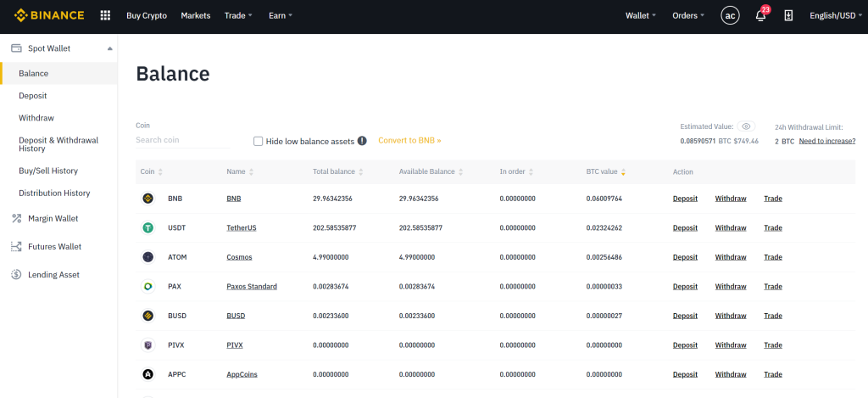Click Withdraw for BUSD row

click(730, 316)
